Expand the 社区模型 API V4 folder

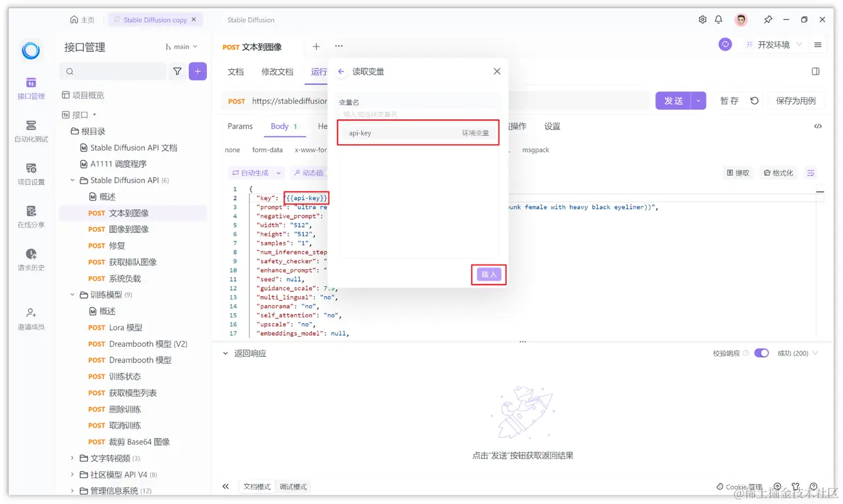72,474
